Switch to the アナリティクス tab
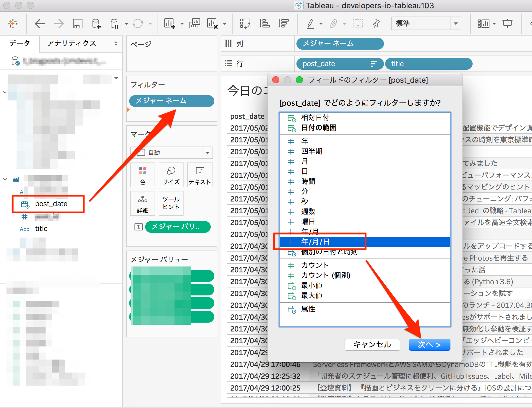 71,43
